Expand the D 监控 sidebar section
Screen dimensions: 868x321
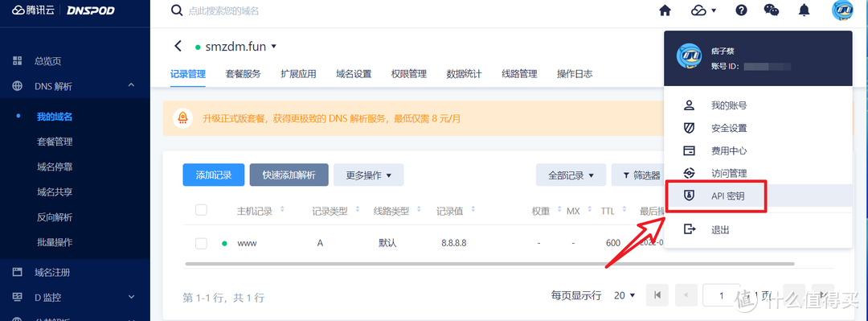[x=132, y=297]
